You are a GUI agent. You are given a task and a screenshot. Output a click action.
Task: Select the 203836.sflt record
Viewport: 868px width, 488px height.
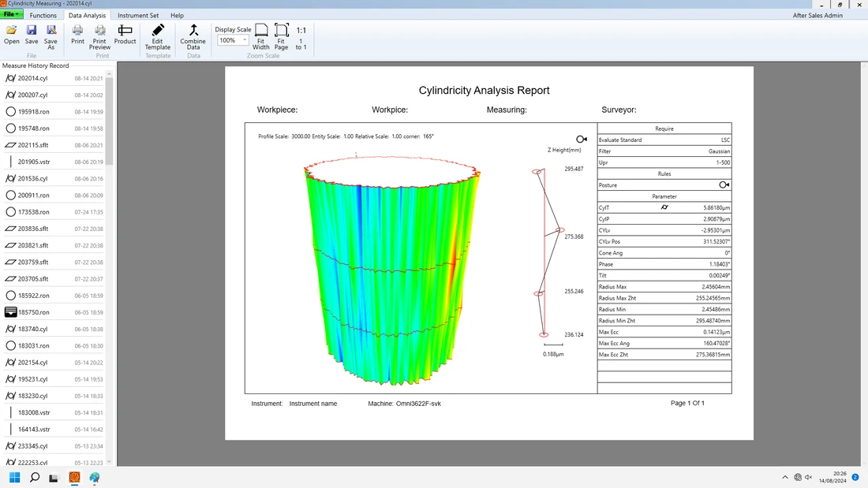click(54, 229)
